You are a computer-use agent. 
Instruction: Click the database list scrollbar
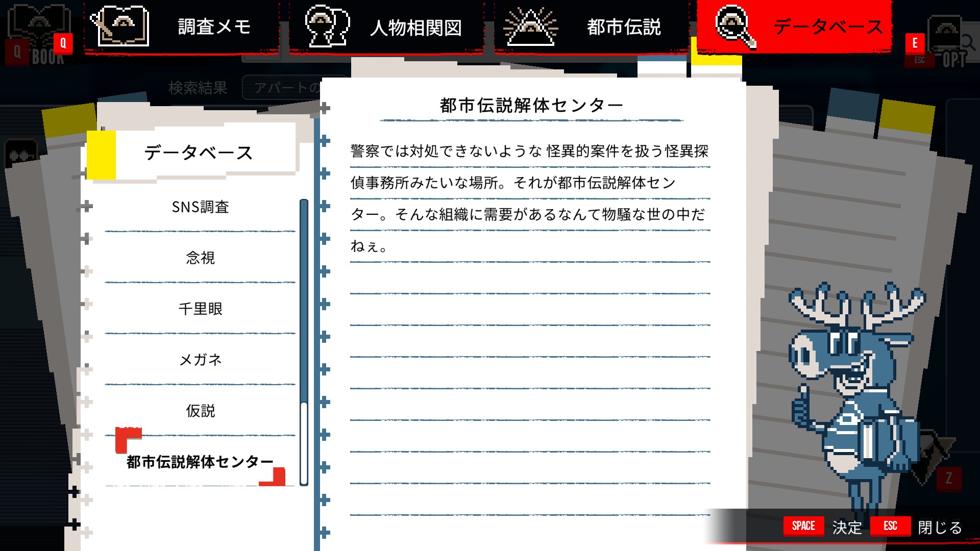[304, 342]
